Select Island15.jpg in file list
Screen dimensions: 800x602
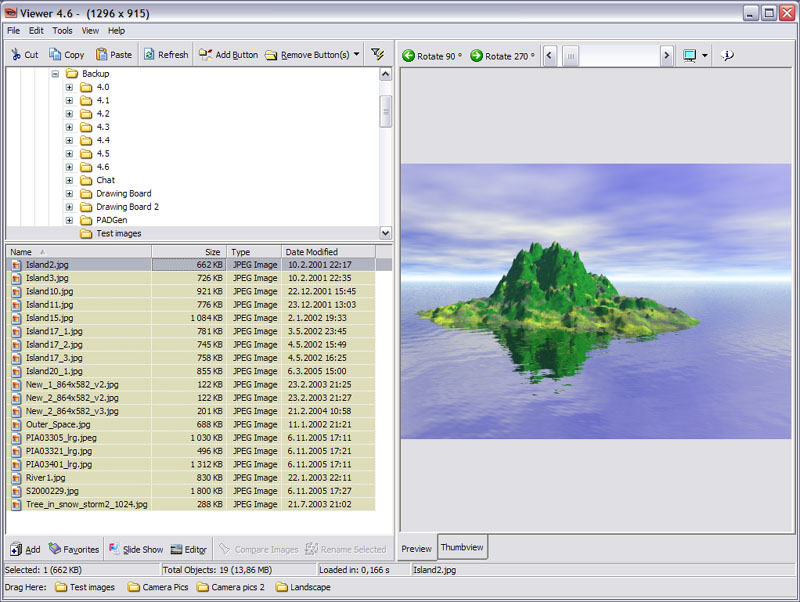click(x=49, y=318)
